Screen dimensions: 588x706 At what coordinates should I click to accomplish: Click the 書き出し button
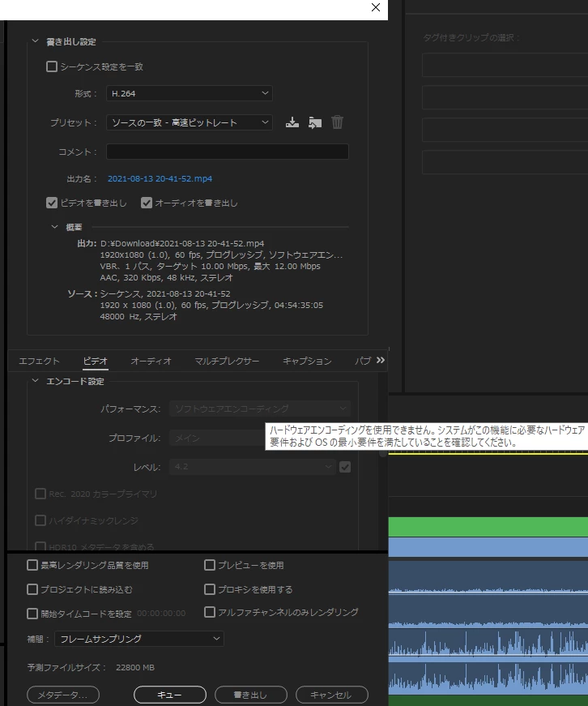pos(251,695)
